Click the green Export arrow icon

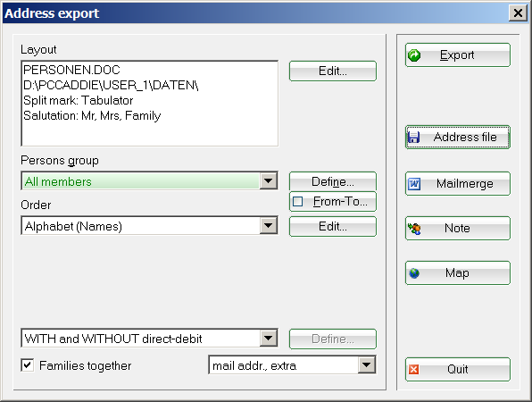414,55
